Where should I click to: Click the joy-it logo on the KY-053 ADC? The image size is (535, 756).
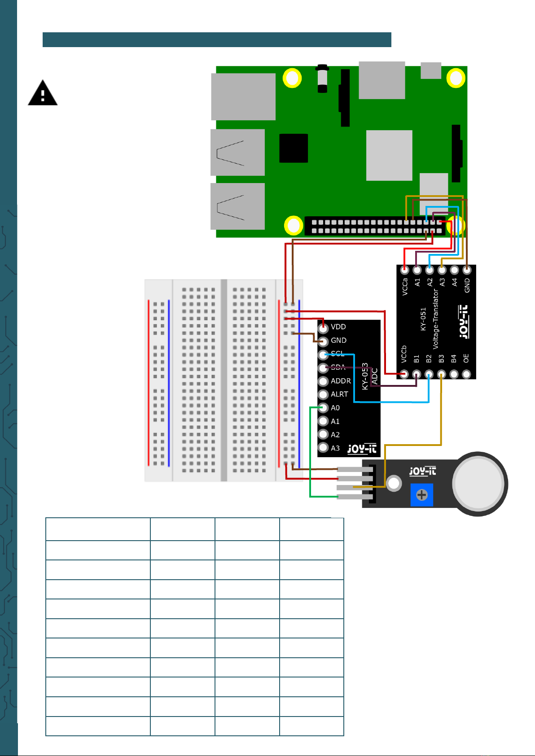(x=362, y=449)
